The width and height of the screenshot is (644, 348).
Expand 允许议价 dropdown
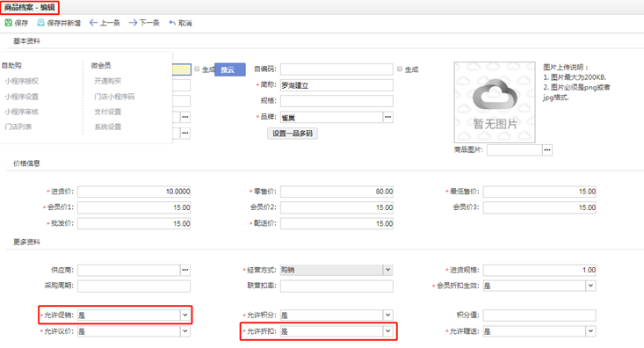click(185, 331)
